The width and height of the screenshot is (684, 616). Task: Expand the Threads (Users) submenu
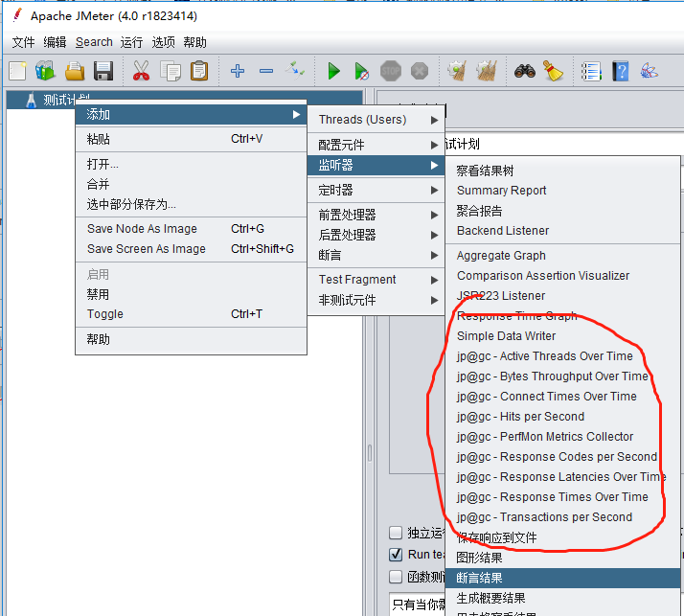pos(376,120)
